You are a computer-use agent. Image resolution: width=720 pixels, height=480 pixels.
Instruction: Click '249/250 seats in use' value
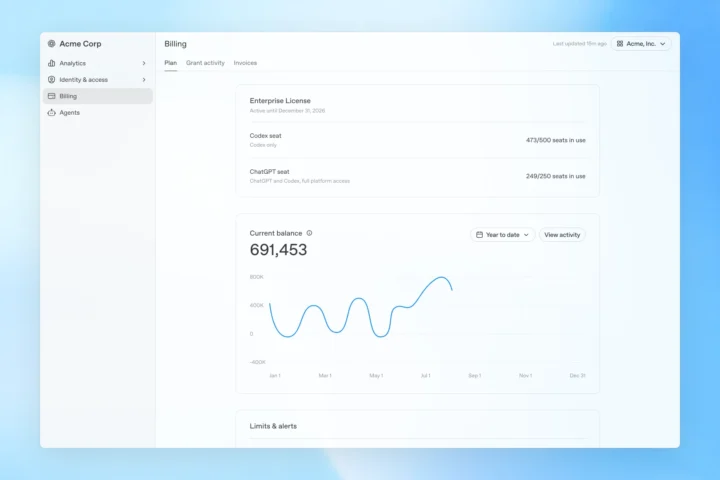(x=556, y=176)
